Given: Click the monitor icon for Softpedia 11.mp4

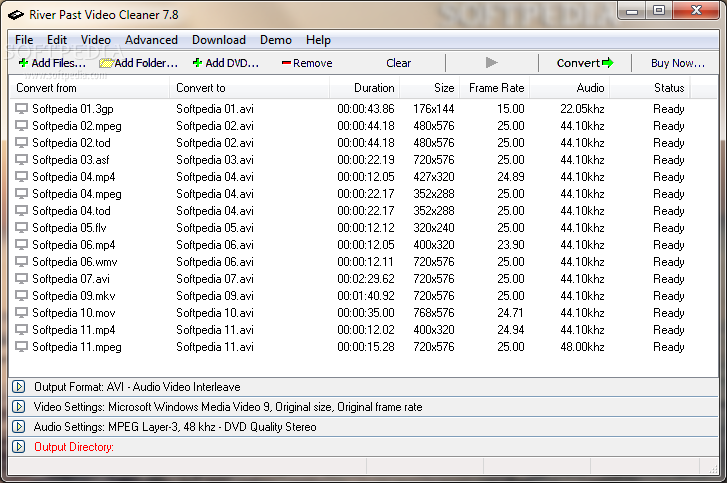Looking at the screenshot, I should click(21, 330).
